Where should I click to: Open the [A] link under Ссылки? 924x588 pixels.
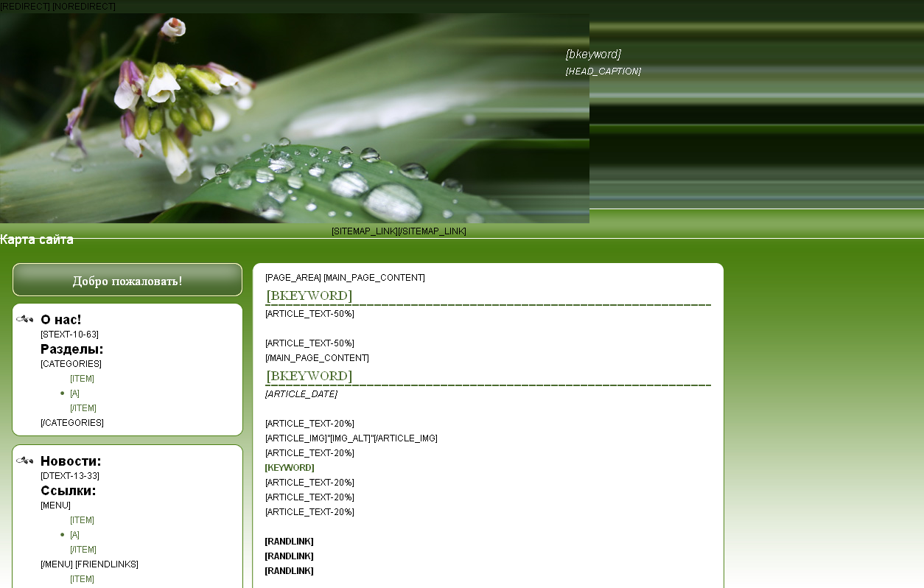coord(74,535)
